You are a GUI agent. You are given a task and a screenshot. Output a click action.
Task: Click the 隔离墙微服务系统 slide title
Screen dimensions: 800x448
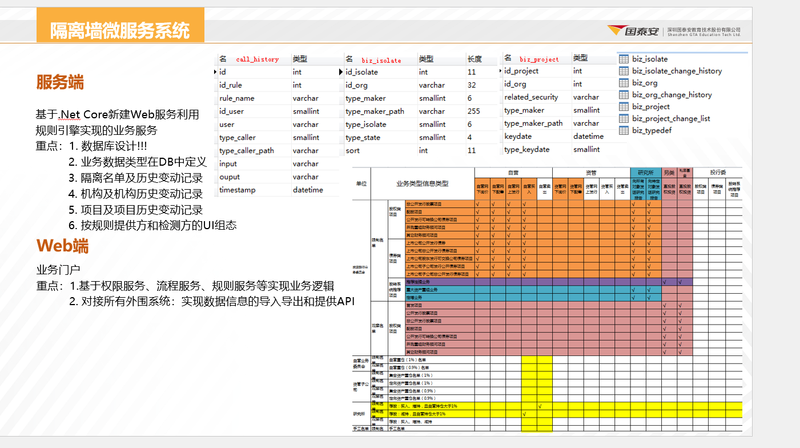[120, 31]
